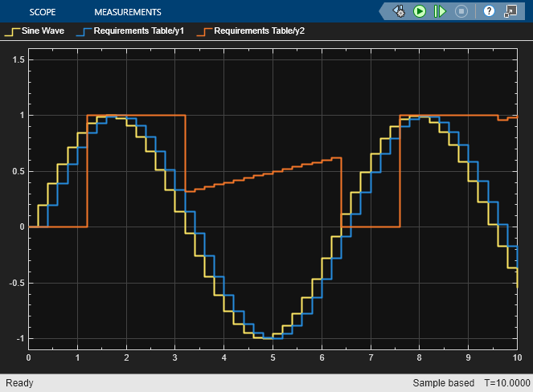The image size is (533, 392).
Task: Click the Step Forward button
Action: coord(441,11)
